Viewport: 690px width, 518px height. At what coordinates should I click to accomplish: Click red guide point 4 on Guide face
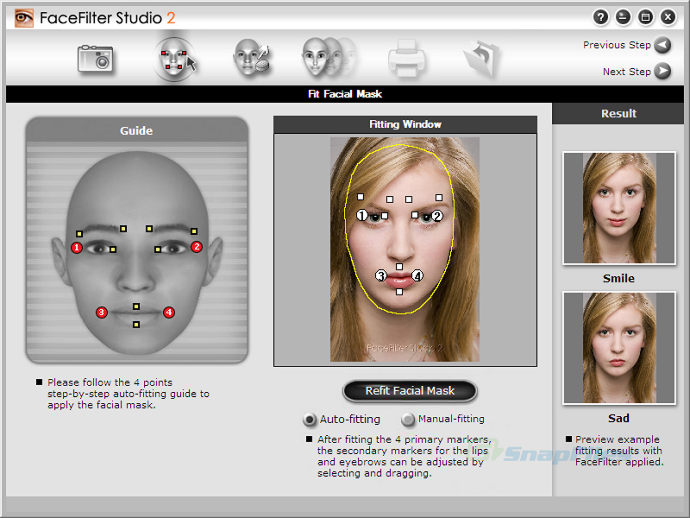(x=169, y=312)
